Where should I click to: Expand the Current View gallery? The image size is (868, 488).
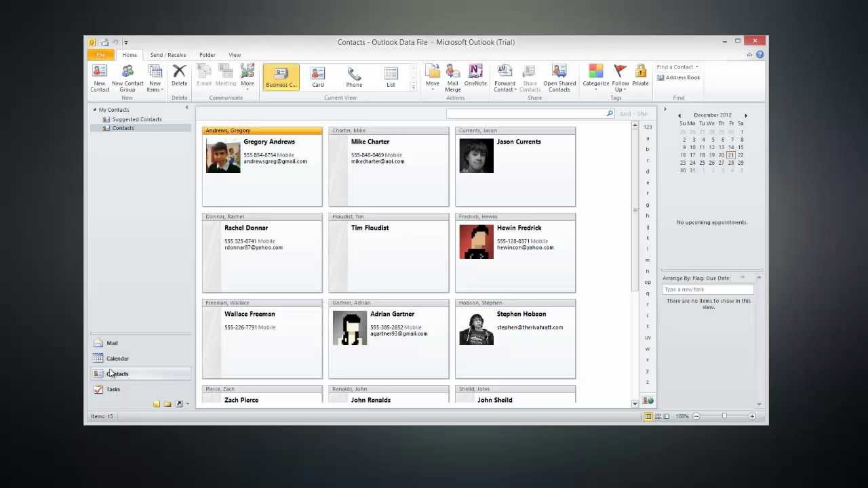point(413,87)
